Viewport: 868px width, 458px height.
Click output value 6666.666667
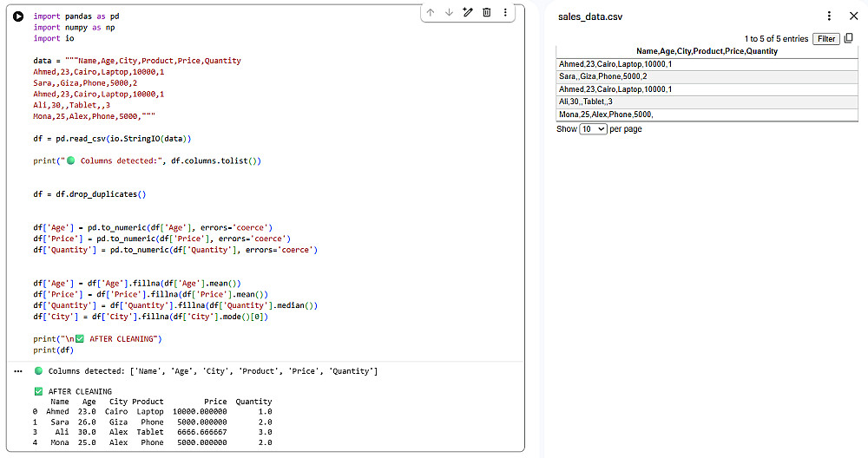click(x=202, y=432)
